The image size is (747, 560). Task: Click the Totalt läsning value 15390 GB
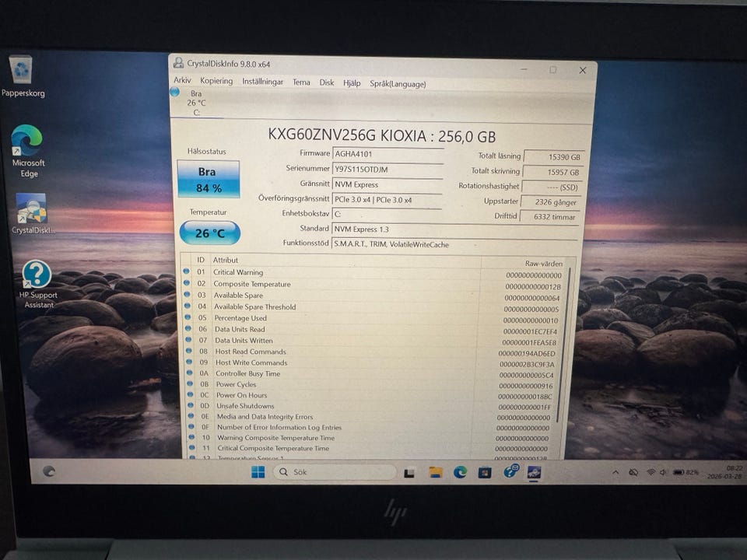pos(554,156)
